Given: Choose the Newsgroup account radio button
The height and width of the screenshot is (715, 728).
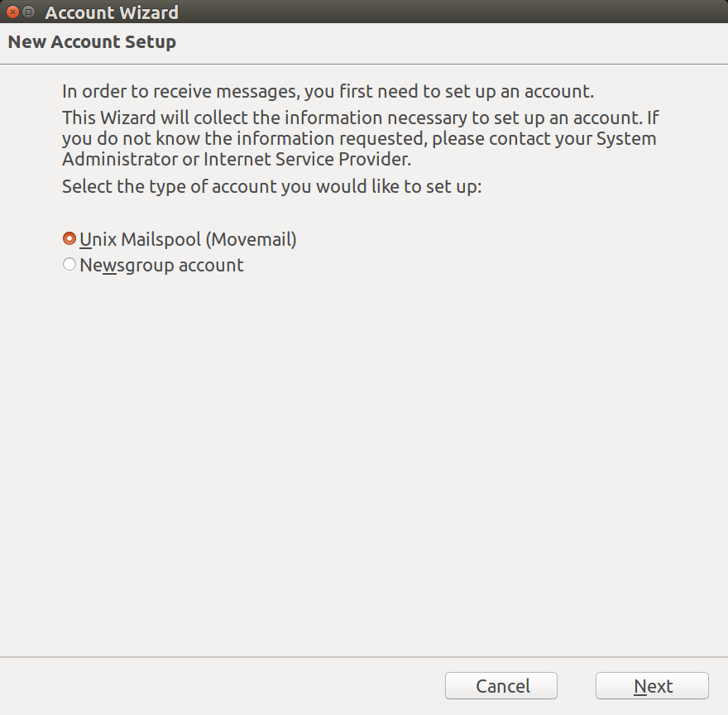Looking at the screenshot, I should click(69, 265).
